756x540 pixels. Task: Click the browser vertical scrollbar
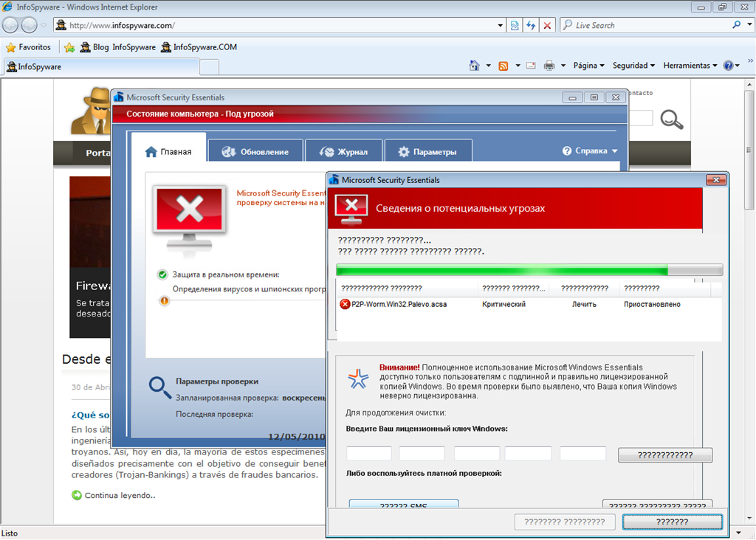(749, 301)
